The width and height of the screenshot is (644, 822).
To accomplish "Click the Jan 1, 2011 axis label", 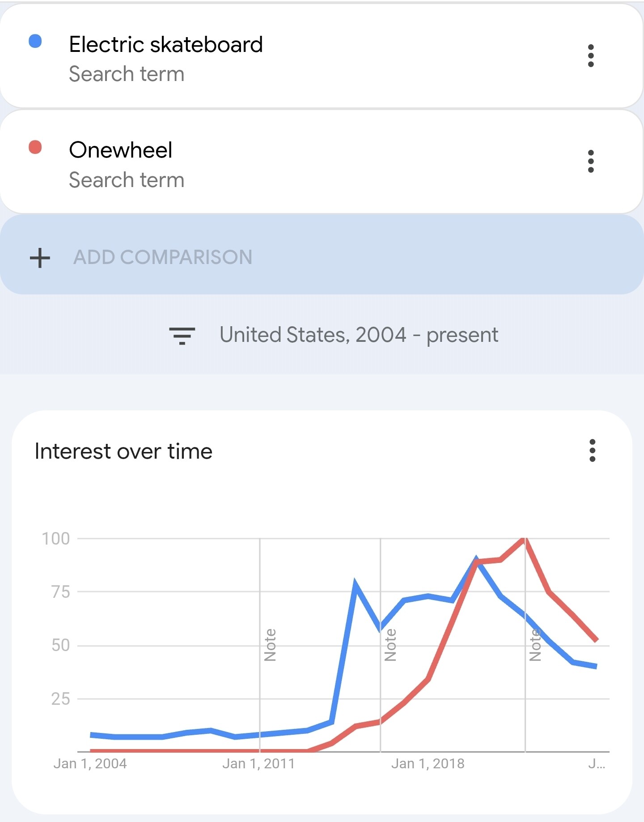I will [258, 763].
